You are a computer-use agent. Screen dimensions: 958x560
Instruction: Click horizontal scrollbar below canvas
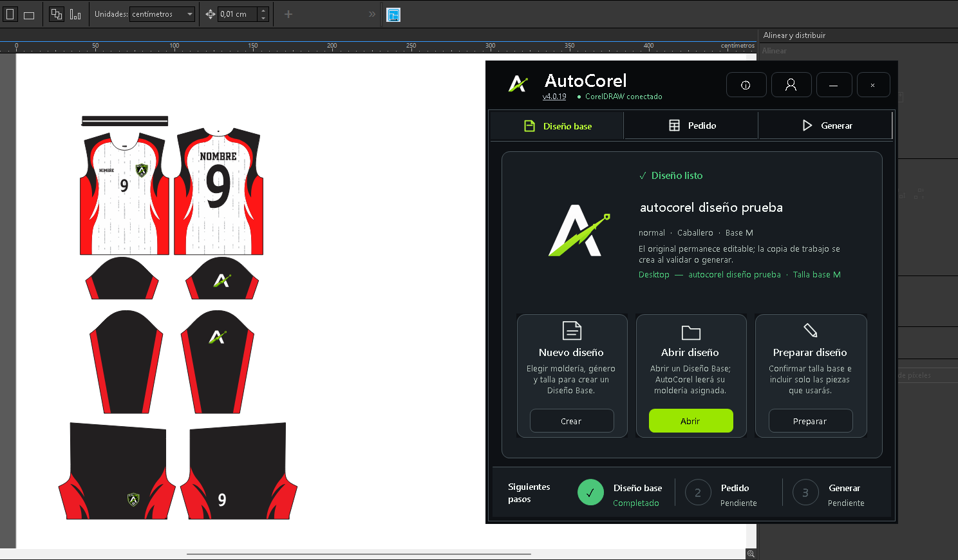[359, 554]
